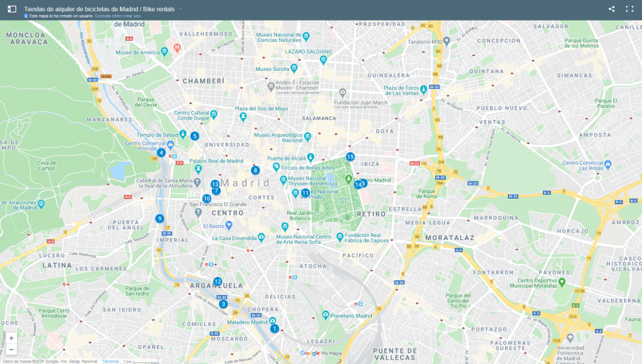
Task: Open the map legend side panel
Action: click(12, 9)
